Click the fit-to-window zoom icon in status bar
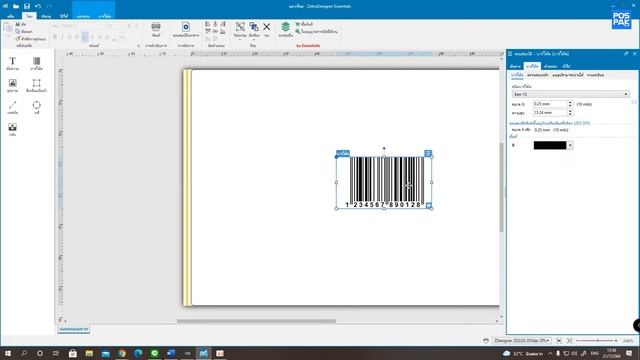 click(570, 340)
